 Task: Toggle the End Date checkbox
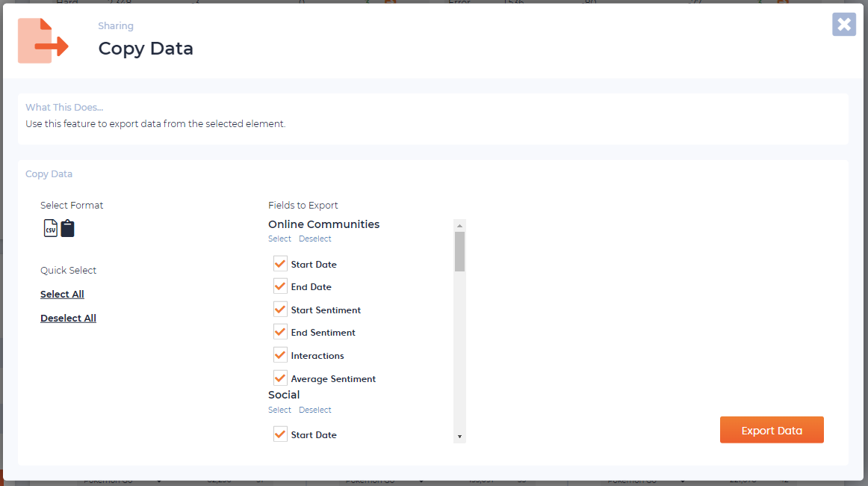point(280,286)
